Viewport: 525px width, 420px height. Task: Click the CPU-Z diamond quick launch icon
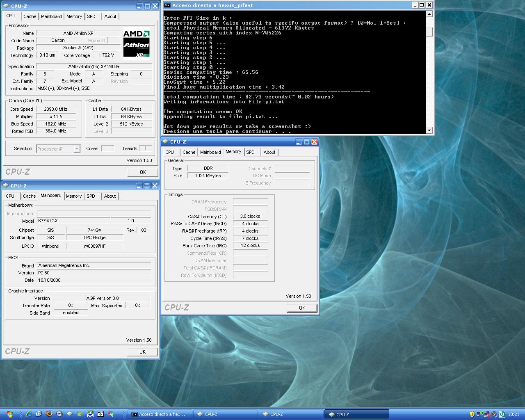tap(70, 414)
